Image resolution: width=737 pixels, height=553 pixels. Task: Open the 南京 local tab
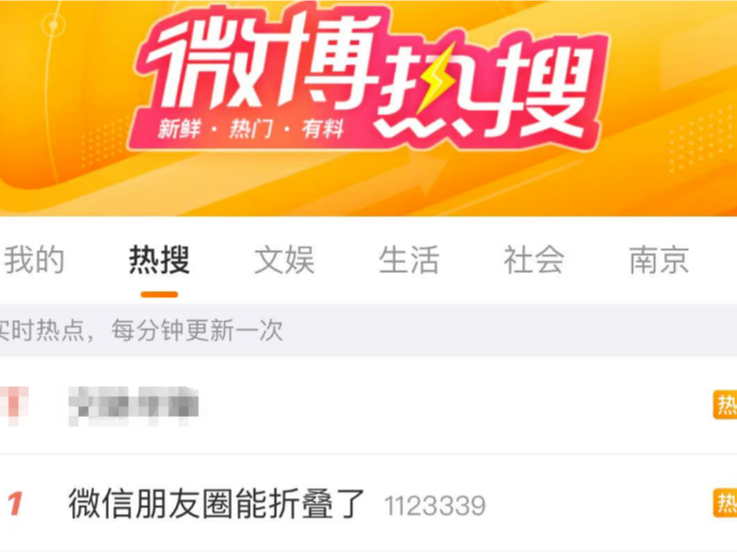coord(659,260)
